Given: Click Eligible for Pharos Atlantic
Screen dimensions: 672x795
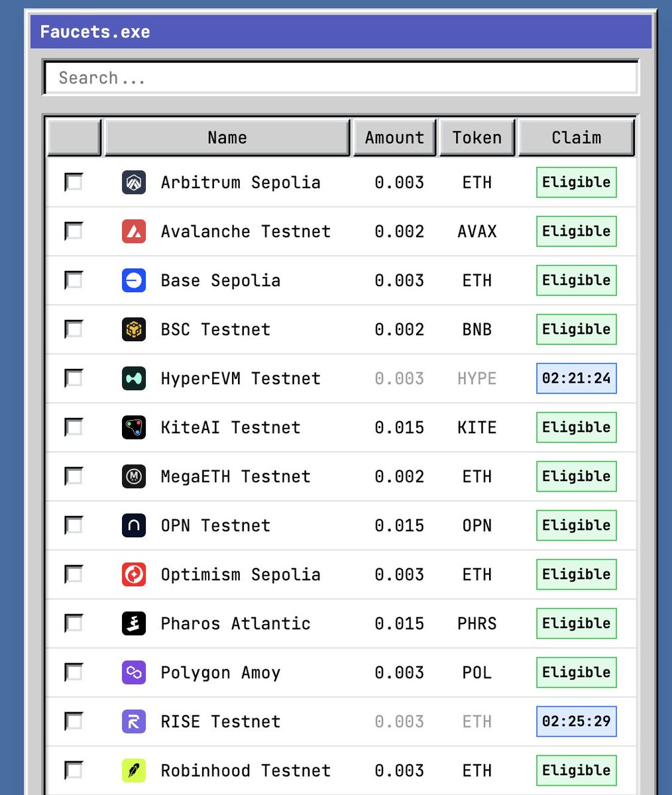Looking at the screenshot, I should click(x=577, y=623).
